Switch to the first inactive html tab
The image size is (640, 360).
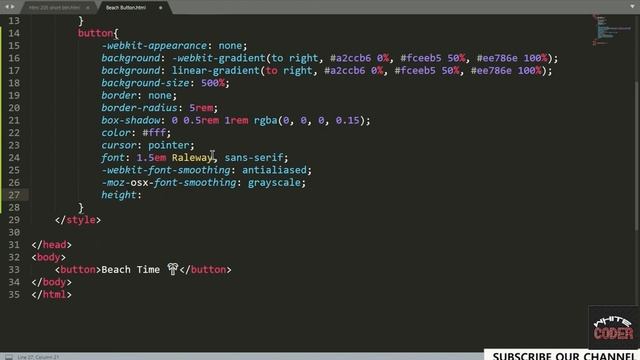[54, 7]
